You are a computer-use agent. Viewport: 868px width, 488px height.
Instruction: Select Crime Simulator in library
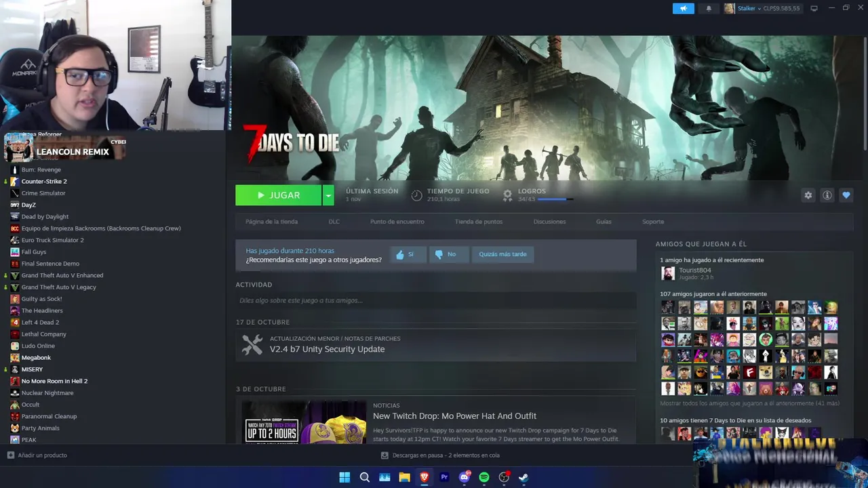(43, 193)
